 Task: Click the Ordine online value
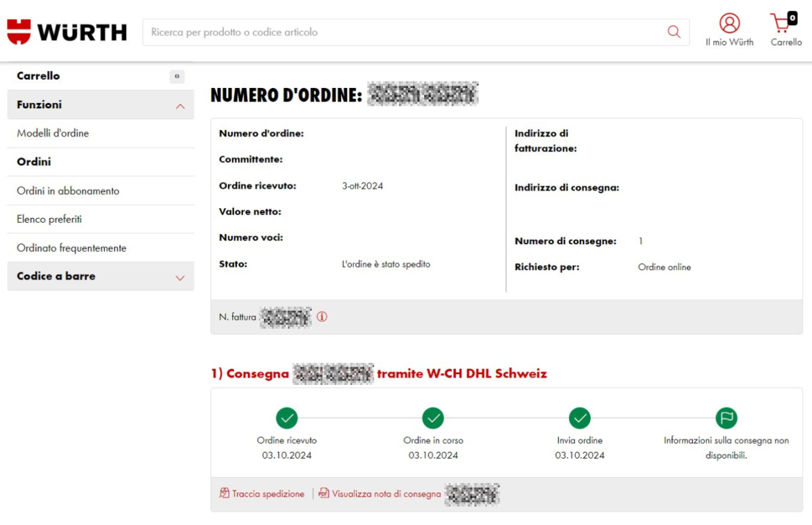(664, 267)
